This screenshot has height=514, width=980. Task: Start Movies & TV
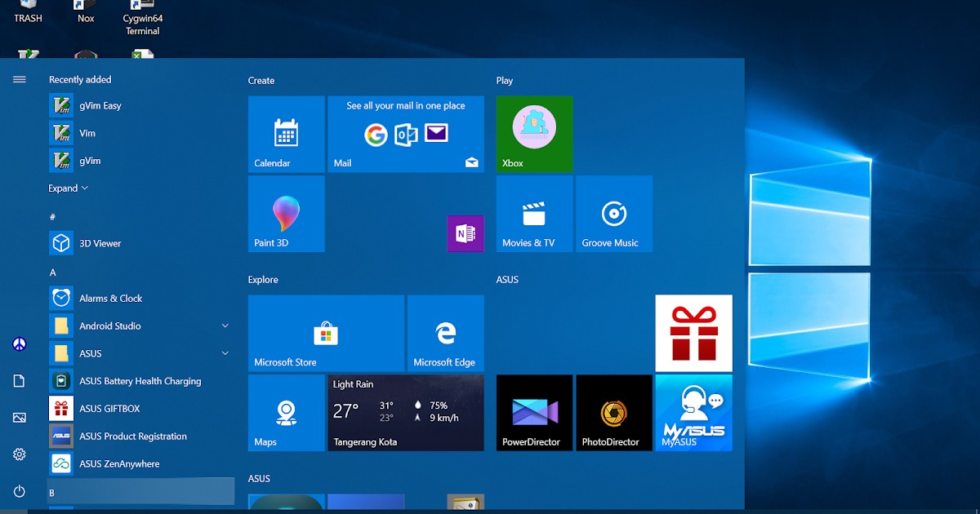534,214
